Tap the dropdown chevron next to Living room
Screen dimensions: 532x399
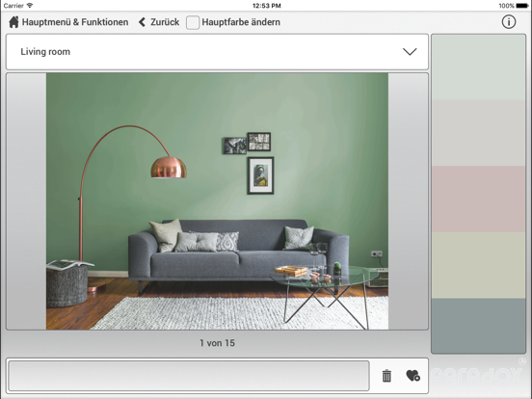410,52
